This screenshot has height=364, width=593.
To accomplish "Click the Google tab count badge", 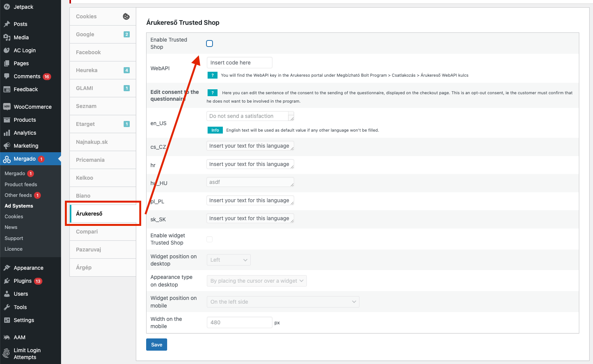I will (x=127, y=34).
